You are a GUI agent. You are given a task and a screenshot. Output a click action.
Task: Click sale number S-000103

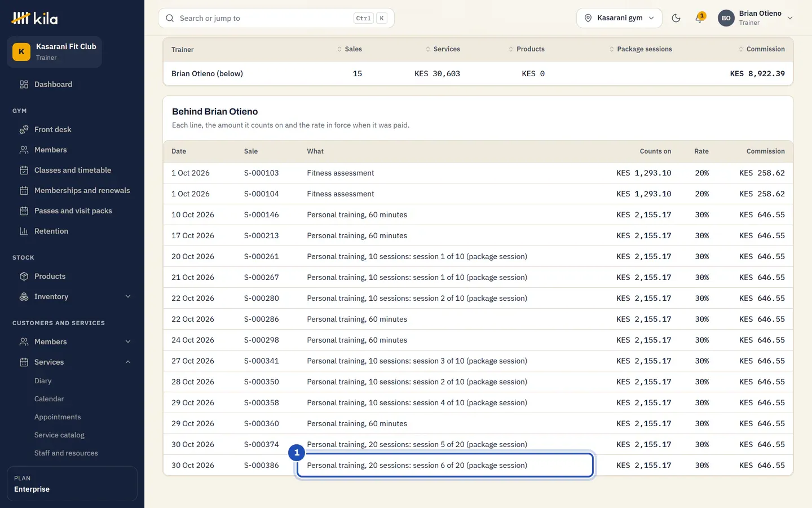[262, 173]
